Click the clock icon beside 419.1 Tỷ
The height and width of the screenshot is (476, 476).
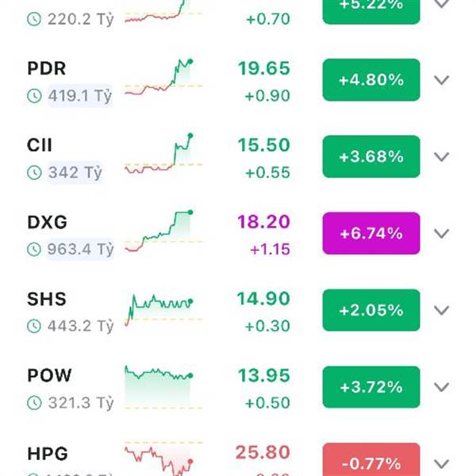pos(34,96)
